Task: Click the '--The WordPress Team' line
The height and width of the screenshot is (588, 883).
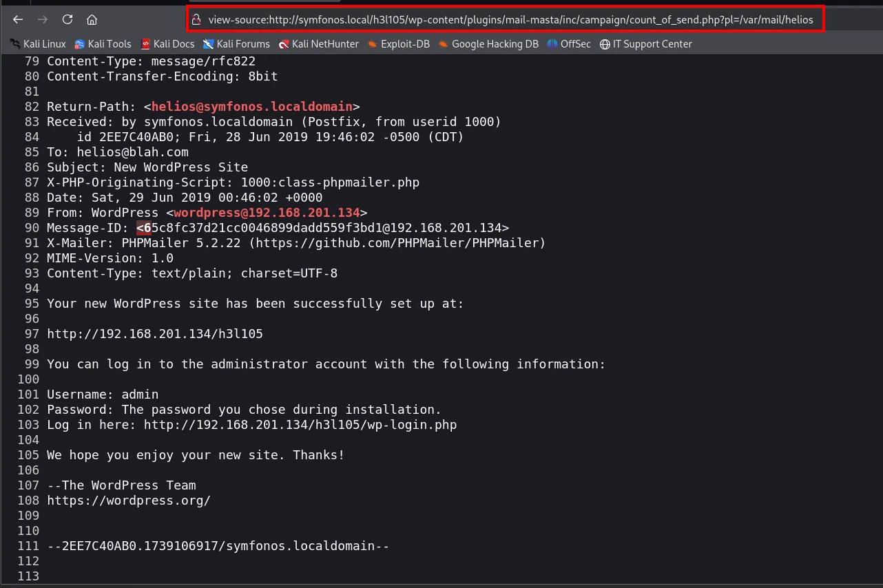Action: [121, 485]
